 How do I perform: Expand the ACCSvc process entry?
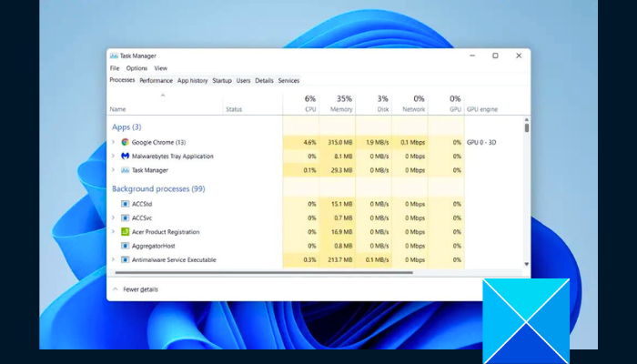point(114,217)
